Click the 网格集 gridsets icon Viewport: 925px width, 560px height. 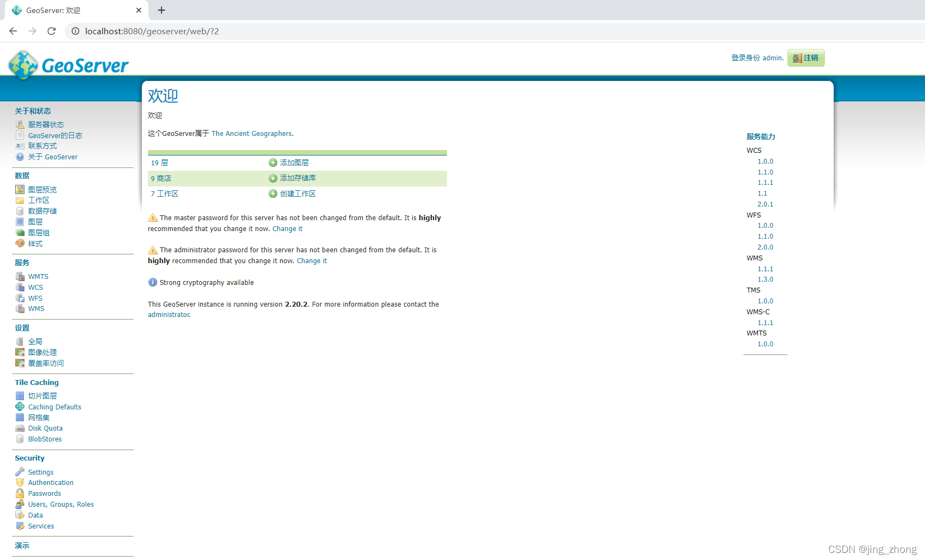point(20,418)
